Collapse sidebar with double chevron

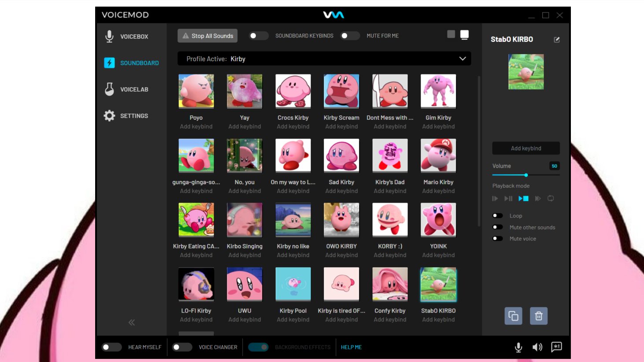pos(131,322)
